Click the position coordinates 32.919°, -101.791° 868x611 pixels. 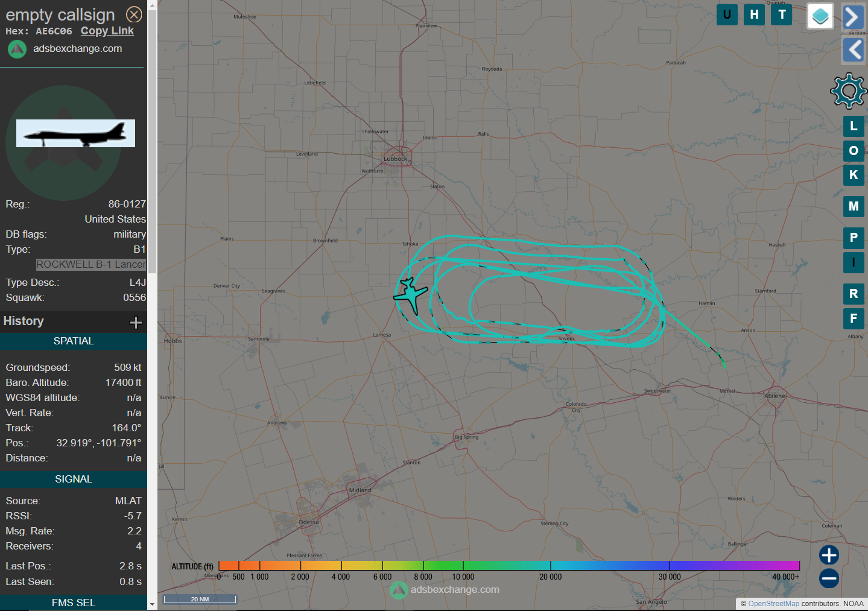(99, 443)
